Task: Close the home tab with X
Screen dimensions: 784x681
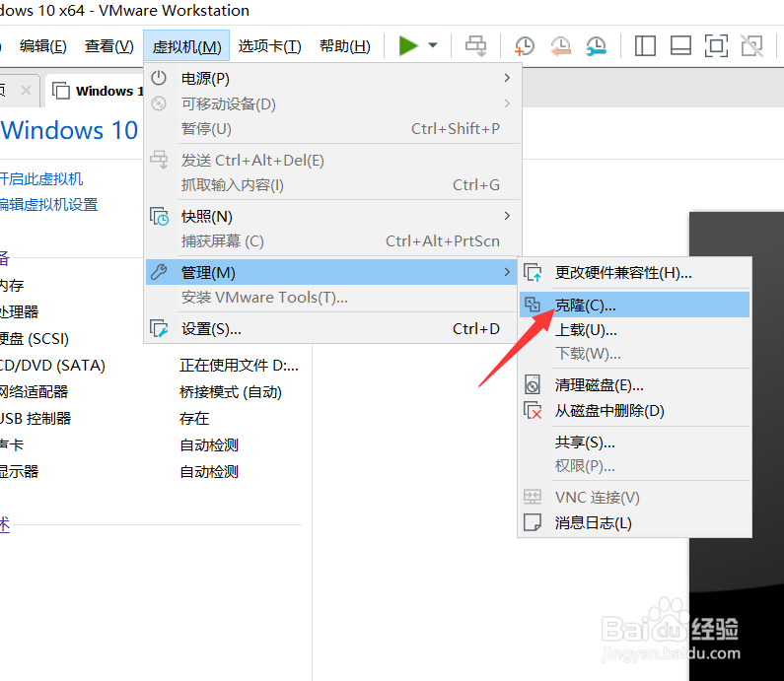Action: tap(26, 91)
